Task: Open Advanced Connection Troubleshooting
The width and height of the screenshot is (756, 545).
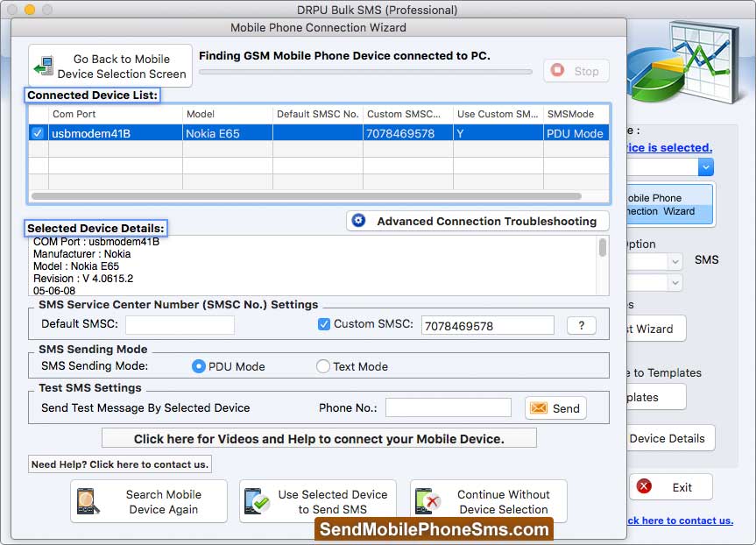Action: 477,221
